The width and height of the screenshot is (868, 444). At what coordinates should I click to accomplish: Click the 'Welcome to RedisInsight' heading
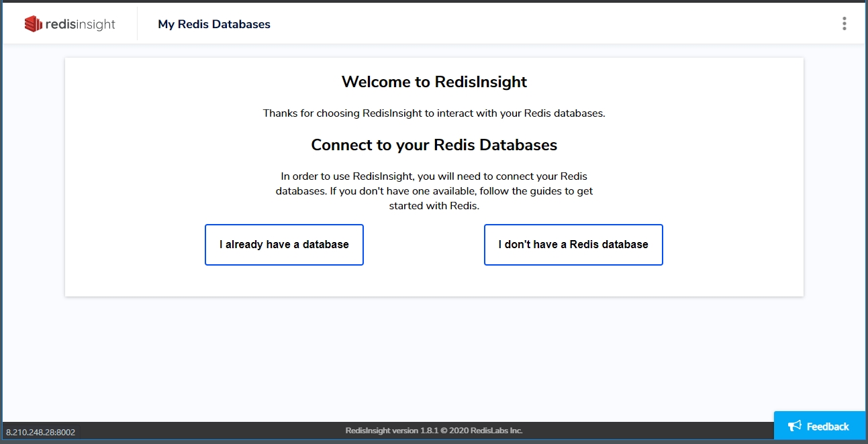click(434, 82)
